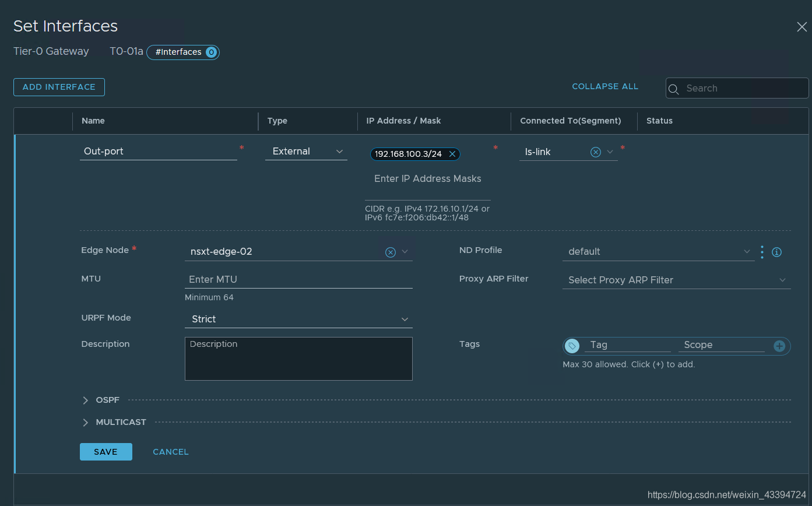Click the tag label icon
Screen dimensions: 812x506
572,346
